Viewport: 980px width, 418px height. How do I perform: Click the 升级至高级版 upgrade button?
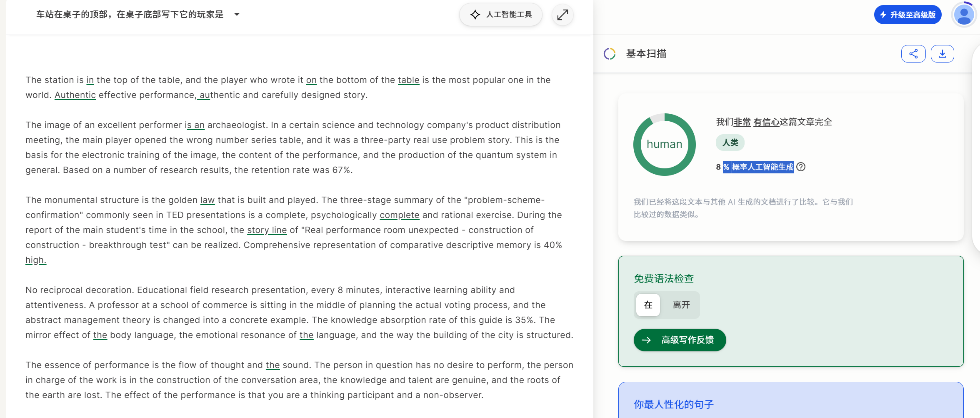(x=907, y=15)
